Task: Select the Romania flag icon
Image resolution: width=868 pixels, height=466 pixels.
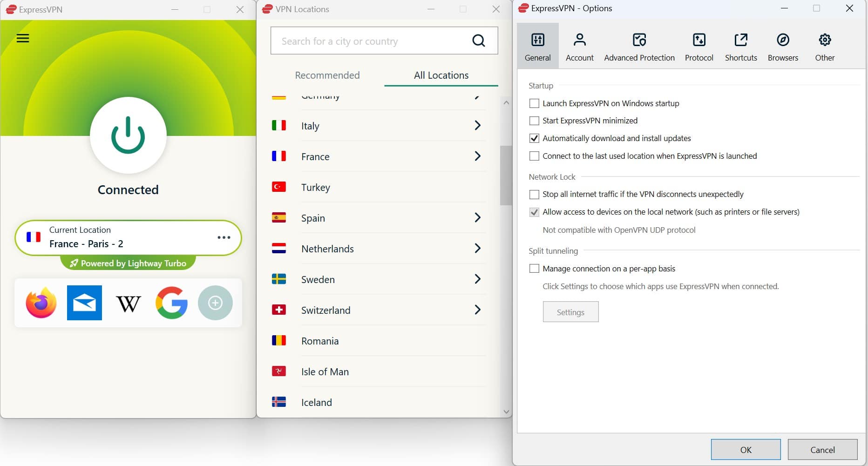Action: tap(279, 340)
